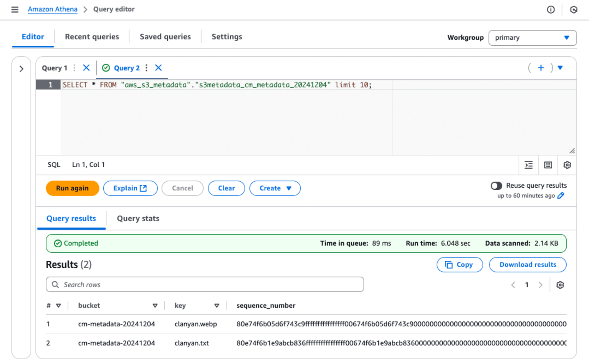Click the Search rows input field
589x364 pixels.
coord(205,285)
